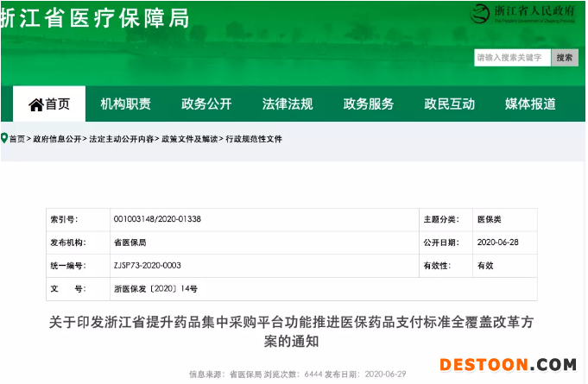Click the 行政规范性文件 breadcrumb link
The image size is (588, 384).
pos(254,139)
